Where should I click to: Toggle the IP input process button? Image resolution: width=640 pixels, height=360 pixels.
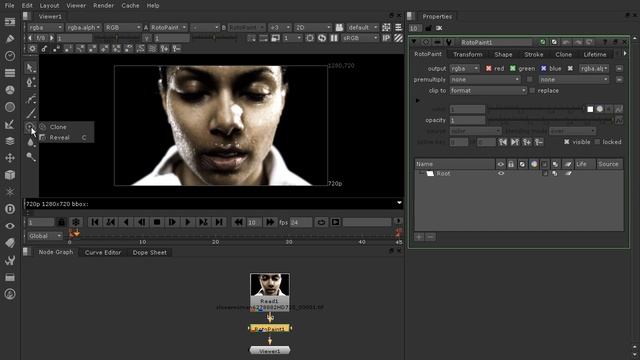tap(386, 38)
